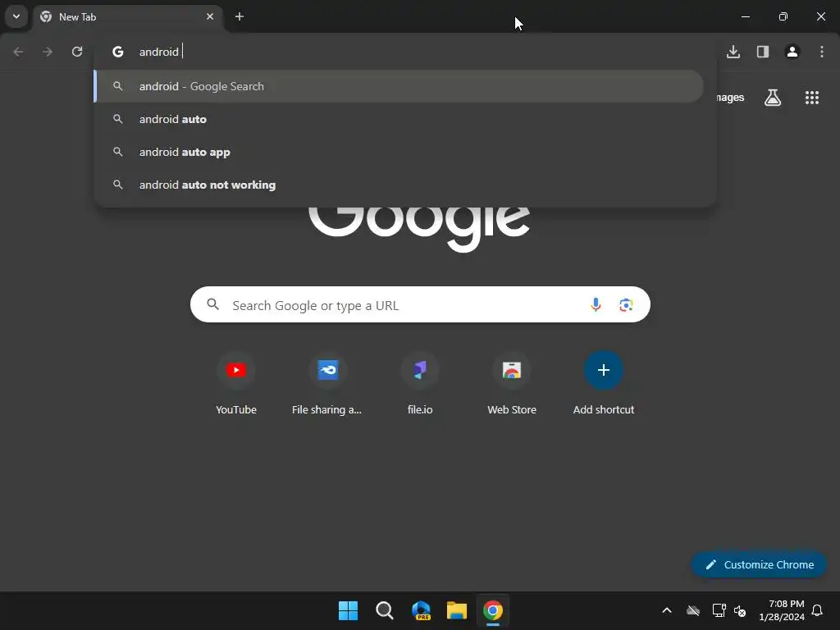Click the address bar containing android
The image size is (840, 630).
pyautogui.click(x=405, y=52)
